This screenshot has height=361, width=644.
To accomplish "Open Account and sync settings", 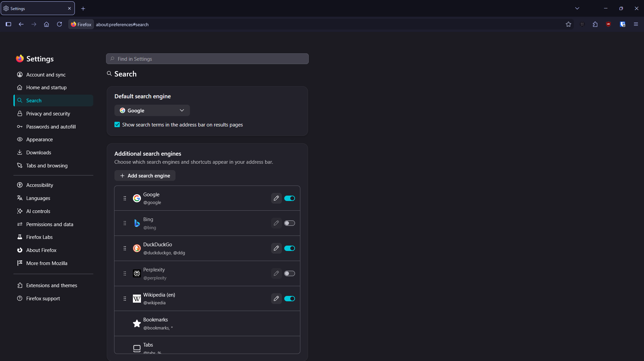I will click(53, 74).
